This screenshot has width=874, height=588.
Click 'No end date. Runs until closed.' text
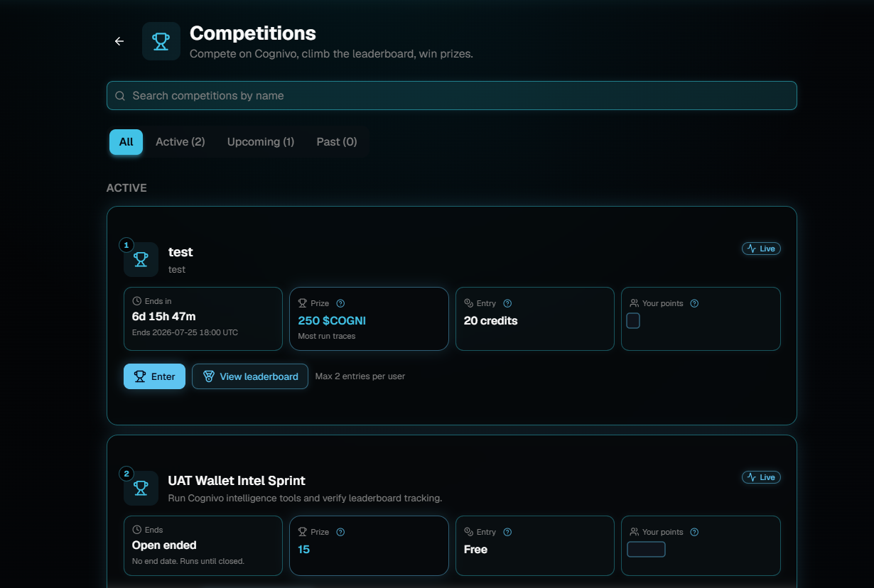pyautogui.click(x=188, y=561)
